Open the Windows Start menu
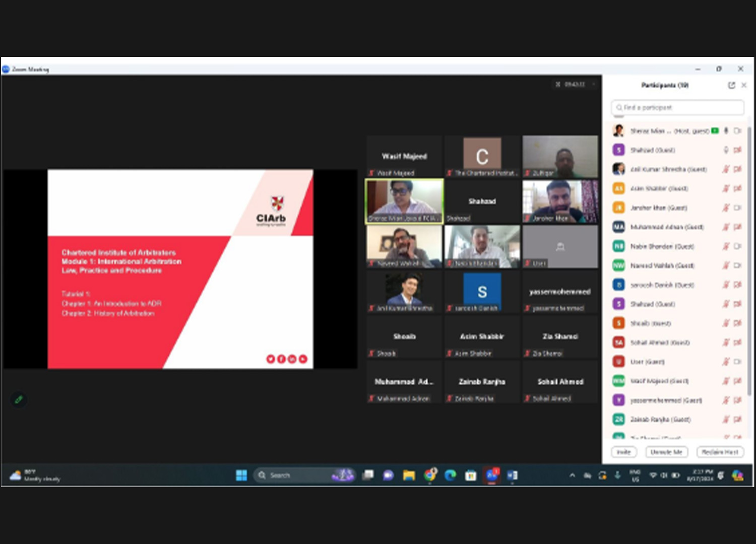The height and width of the screenshot is (544, 756). click(241, 475)
